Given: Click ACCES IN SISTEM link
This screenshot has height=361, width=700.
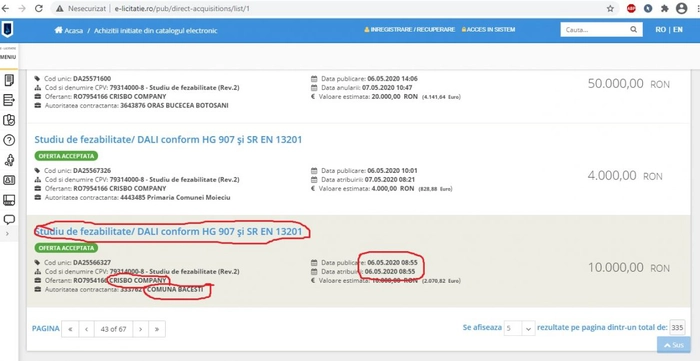Looking at the screenshot, I should pyautogui.click(x=488, y=29).
